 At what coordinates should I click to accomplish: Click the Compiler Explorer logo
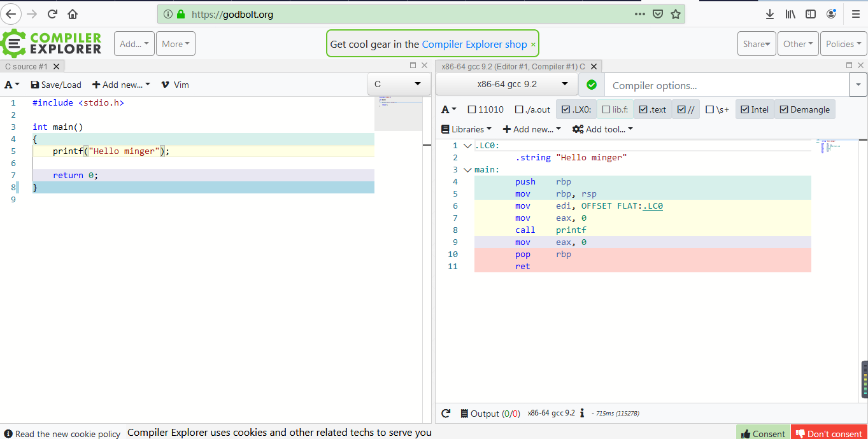[52, 44]
